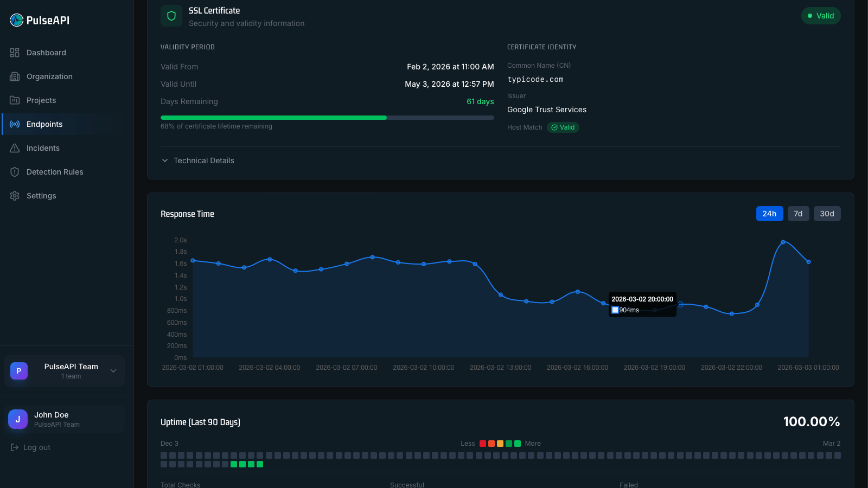Screen dimensions: 868x488
Task: Switch to the 24h response time view
Action: pos(769,213)
